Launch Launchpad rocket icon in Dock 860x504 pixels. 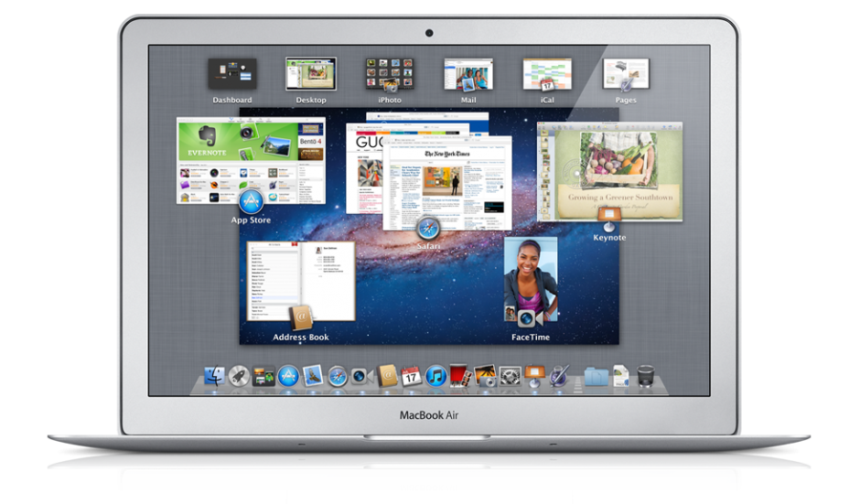click(240, 375)
